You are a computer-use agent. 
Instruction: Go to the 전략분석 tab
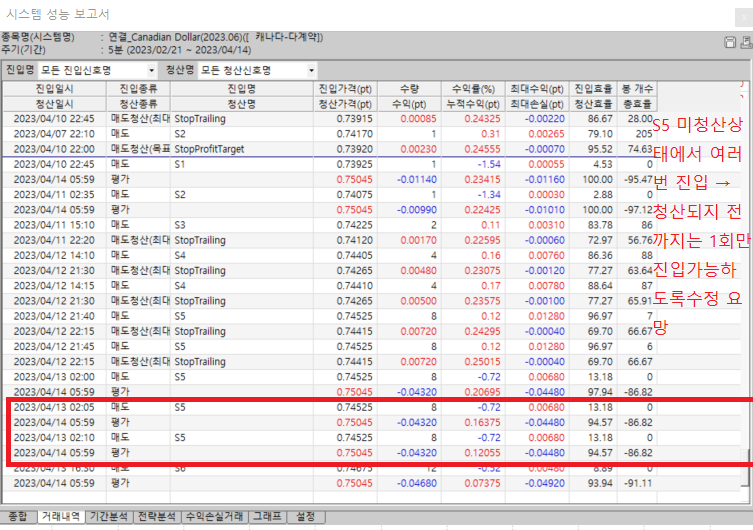coord(158,516)
